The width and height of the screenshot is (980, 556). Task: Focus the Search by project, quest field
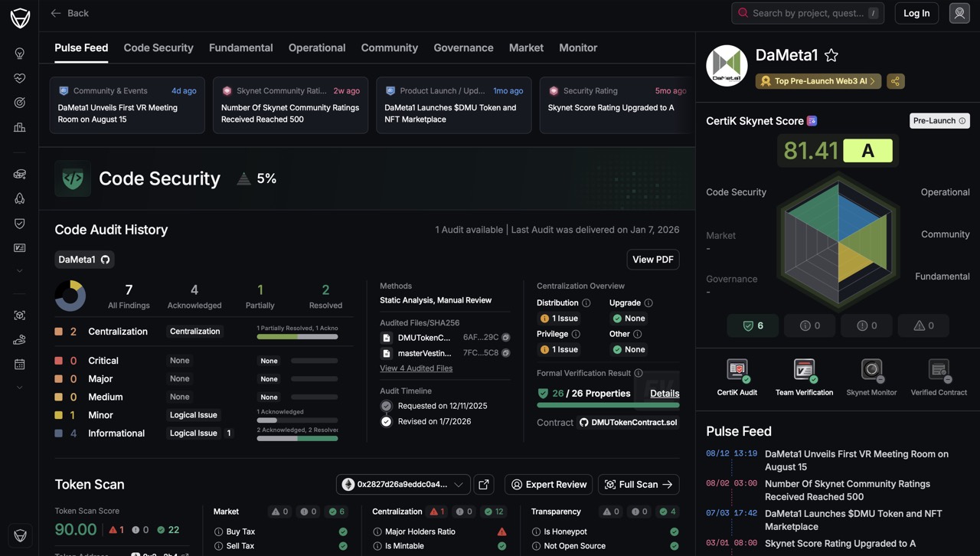click(x=808, y=13)
